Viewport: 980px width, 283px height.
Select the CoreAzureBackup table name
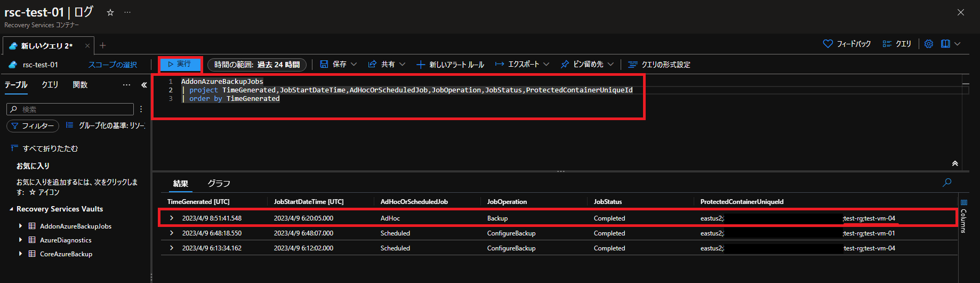tap(66, 254)
